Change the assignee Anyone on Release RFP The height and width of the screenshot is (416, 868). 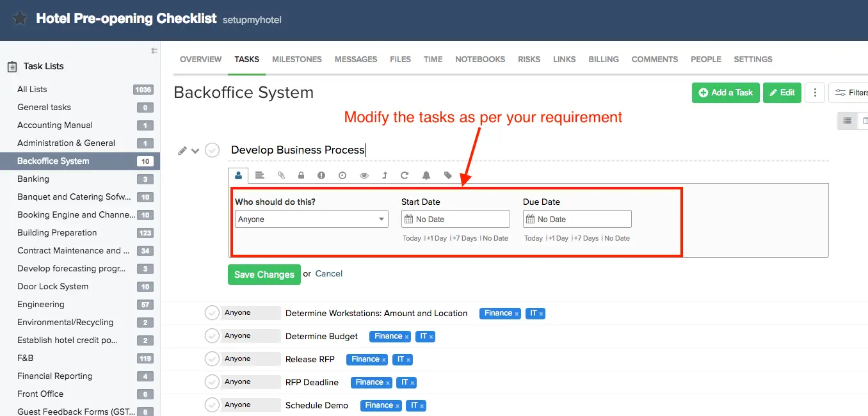[251, 359]
